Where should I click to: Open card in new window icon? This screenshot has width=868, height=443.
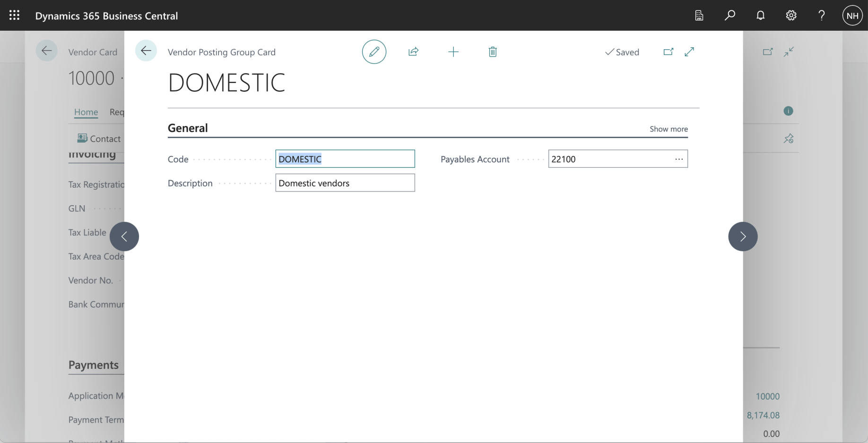pyautogui.click(x=668, y=52)
